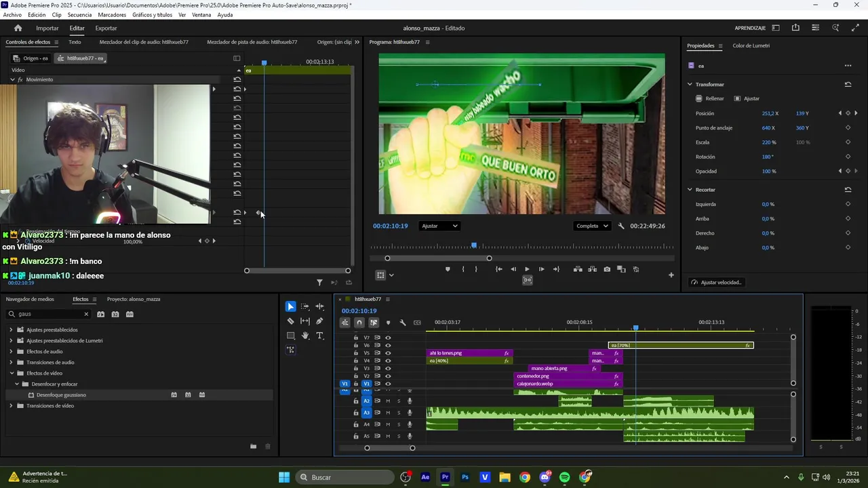This screenshot has width=868, height=488.
Task: Reset the Transformar section
Action: (x=848, y=84)
